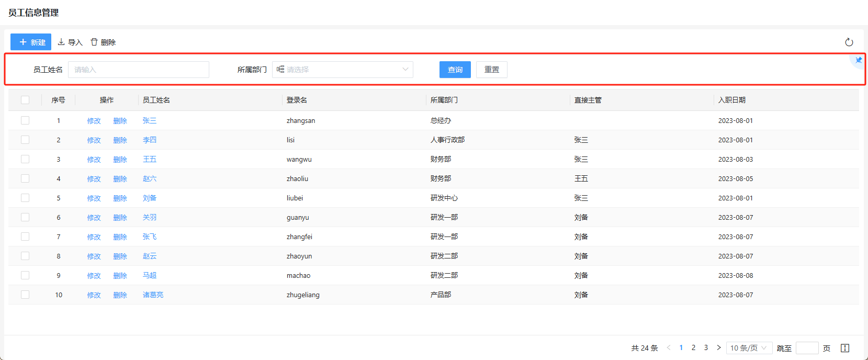Viewport: 868px width, 360px height.
Task: Click the previous page left arrow
Action: (x=669, y=347)
